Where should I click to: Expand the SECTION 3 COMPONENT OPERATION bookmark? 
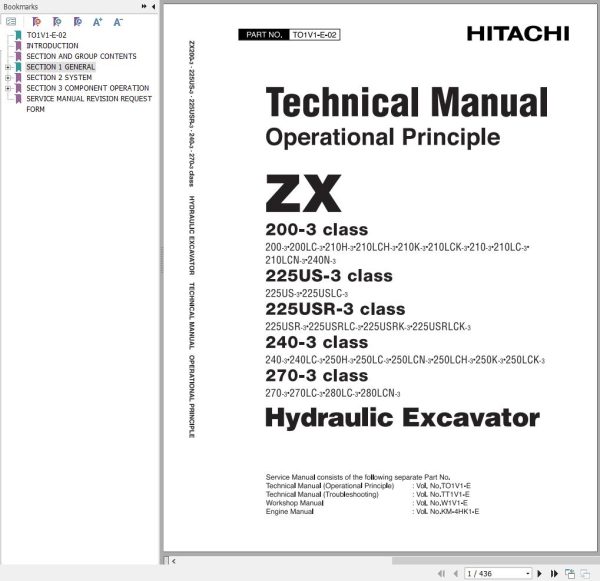click(x=8, y=88)
